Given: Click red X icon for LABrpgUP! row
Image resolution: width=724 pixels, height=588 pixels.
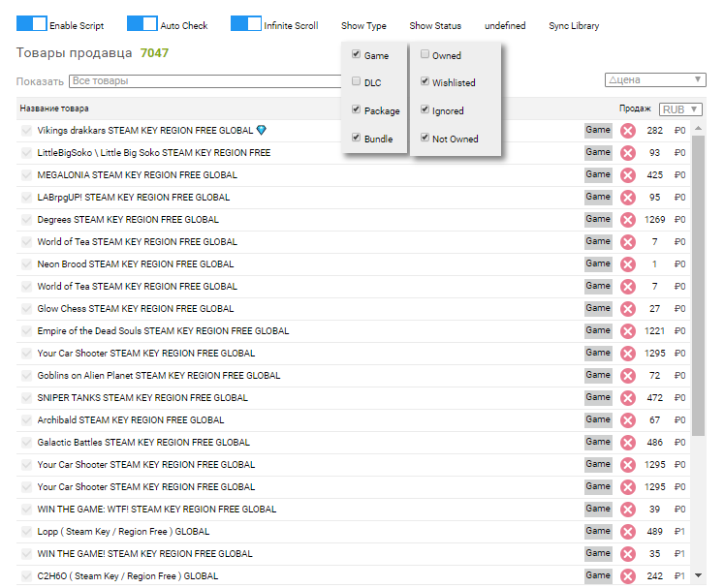Looking at the screenshot, I should [x=627, y=198].
